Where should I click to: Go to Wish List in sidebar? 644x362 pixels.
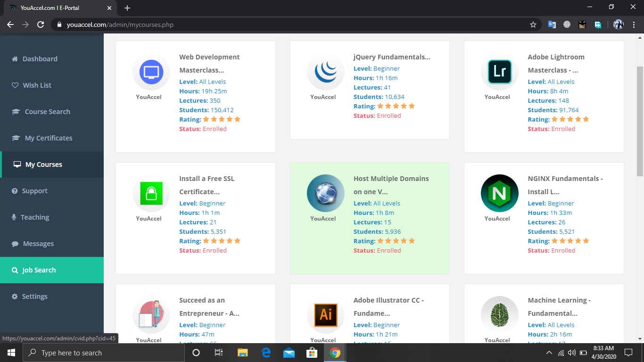pos(37,85)
